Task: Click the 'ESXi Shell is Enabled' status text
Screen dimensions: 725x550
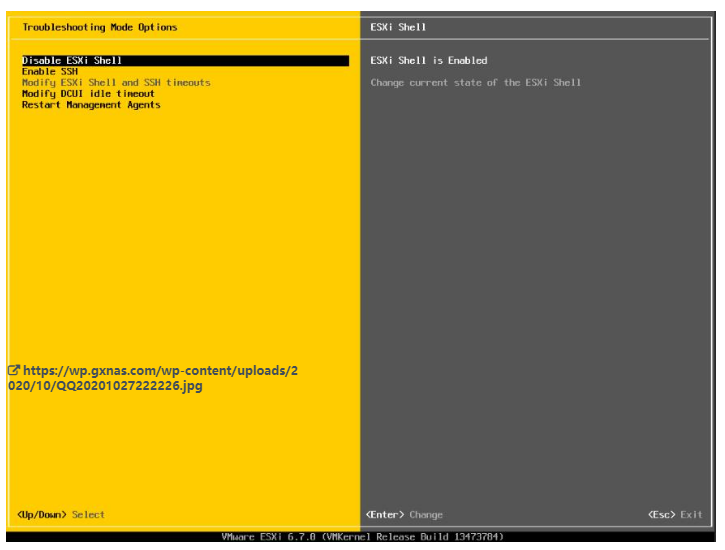Action: click(x=429, y=61)
